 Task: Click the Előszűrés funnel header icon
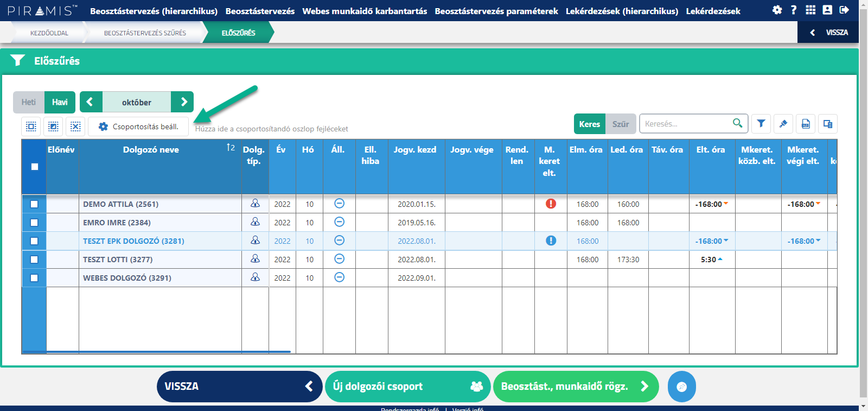18,60
